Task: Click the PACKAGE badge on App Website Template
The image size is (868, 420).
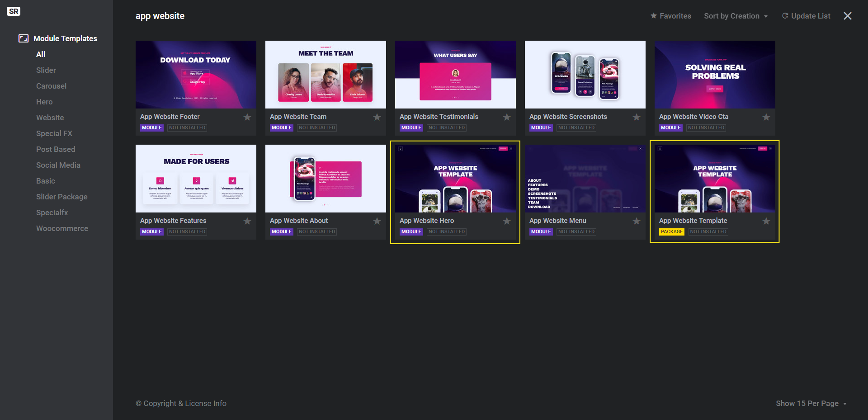Action: pyautogui.click(x=672, y=231)
